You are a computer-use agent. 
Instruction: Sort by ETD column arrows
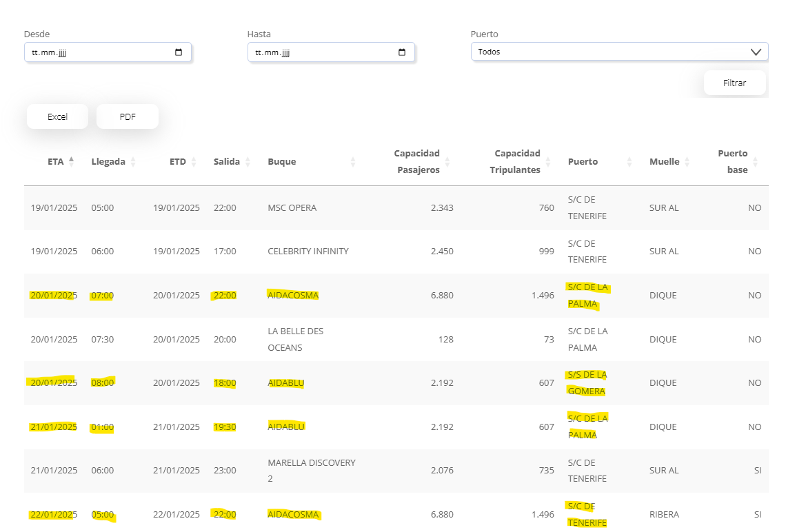coord(194,161)
